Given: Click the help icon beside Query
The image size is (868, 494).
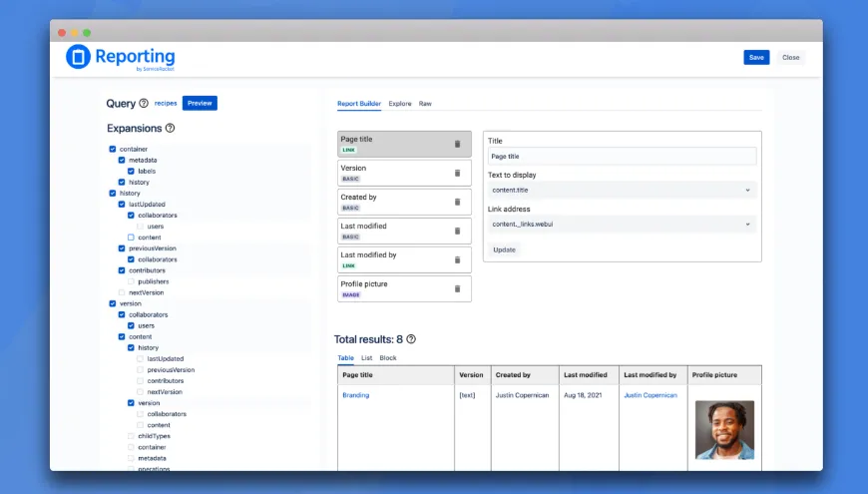Looking at the screenshot, I should [144, 103].
